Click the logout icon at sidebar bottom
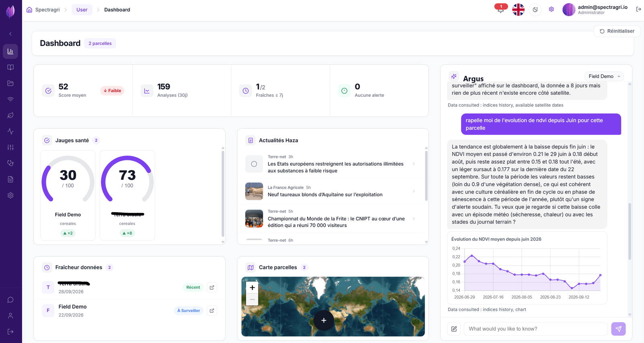This screenshot has height=343, width=644. point(10,332)
